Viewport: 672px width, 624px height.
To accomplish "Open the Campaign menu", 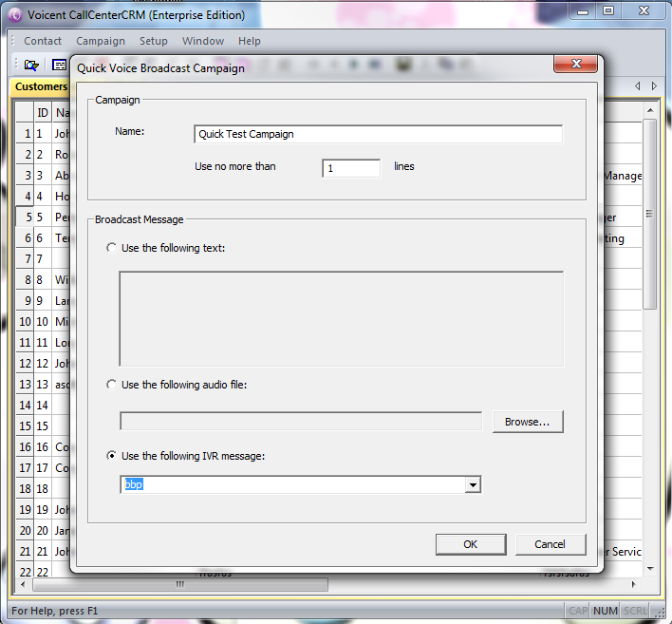I will (101, 41).
